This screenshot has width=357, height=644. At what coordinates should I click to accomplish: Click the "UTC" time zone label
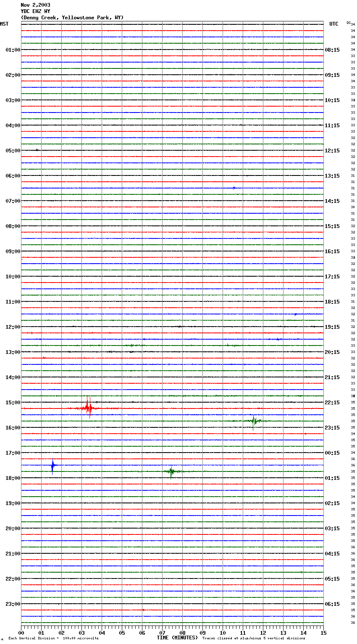(334, 24)
